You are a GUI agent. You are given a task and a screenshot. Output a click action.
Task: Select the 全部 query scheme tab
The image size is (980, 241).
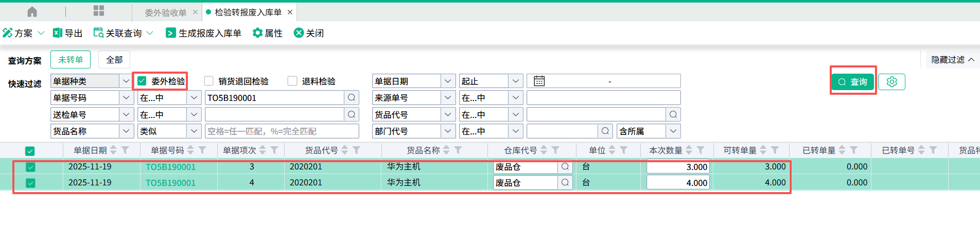point(114,60)
